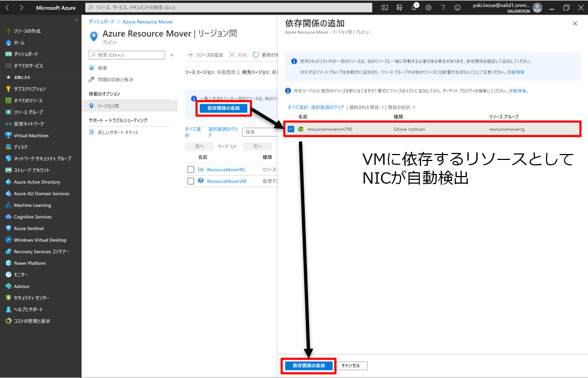588x378 pixels.
Task: Click リソースの作成 in left sidebar
Action: [x=23, y=31]
